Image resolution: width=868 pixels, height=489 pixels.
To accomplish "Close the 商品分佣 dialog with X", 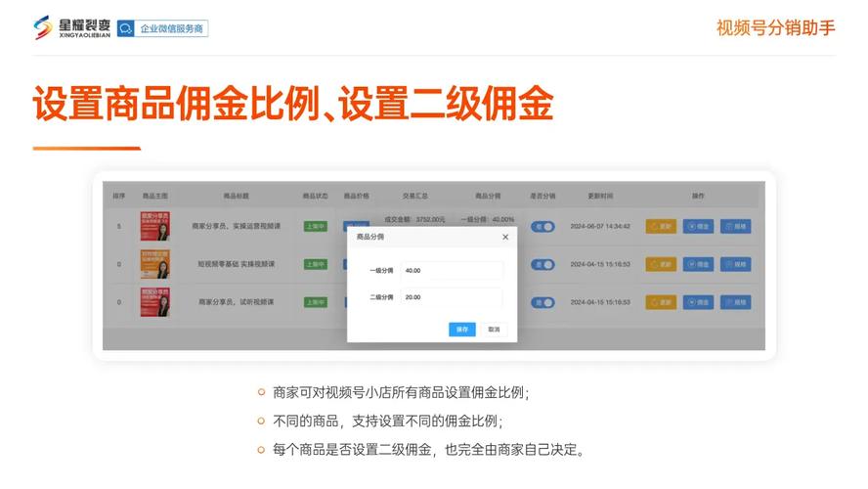I will [x=504, y=237].
